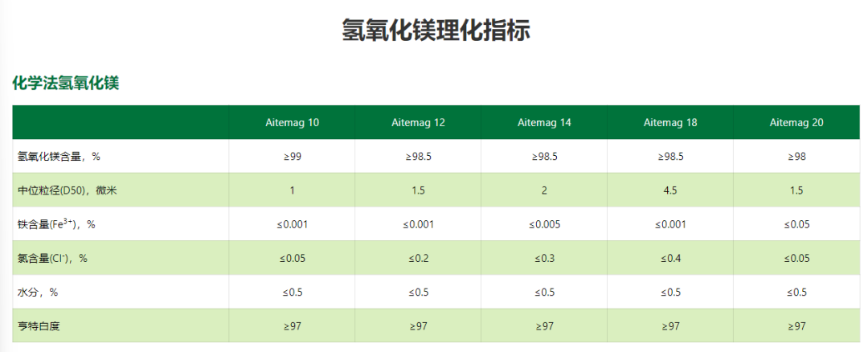
Task: Click the whiteness ≥97 cell for Aitemag 18
Action: pyautogui.click(x=670, y=326)
